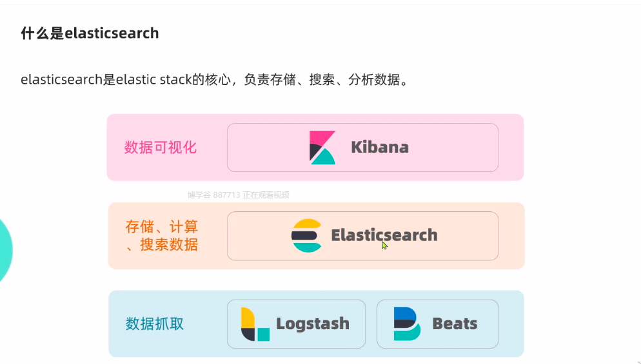Viewport: 641px width, 364px height.
Task: Click the Kibana logo icon
Action: pos(322,148)
